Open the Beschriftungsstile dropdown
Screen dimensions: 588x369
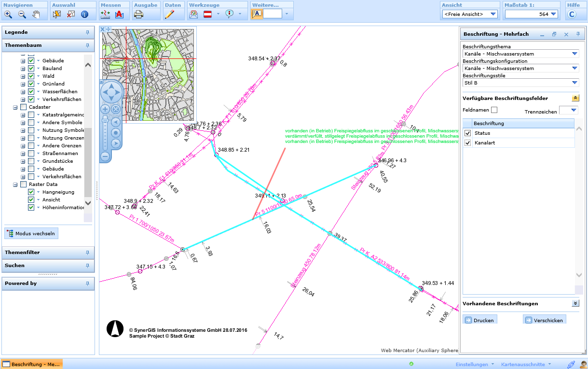click(574, 83)
